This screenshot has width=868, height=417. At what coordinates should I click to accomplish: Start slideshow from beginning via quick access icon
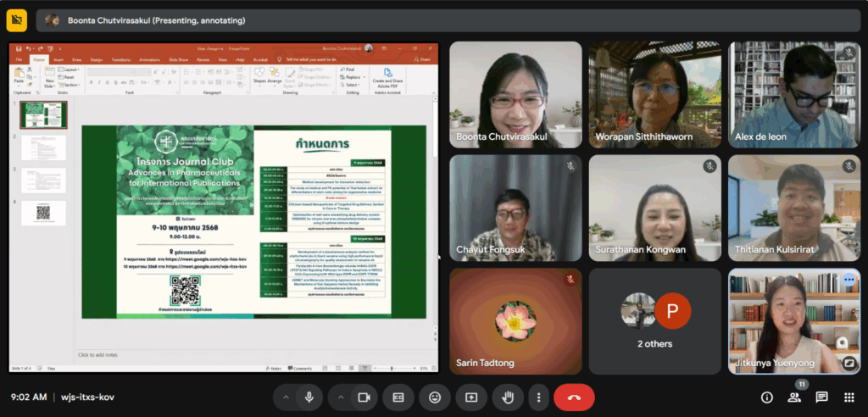pos(50,48)
